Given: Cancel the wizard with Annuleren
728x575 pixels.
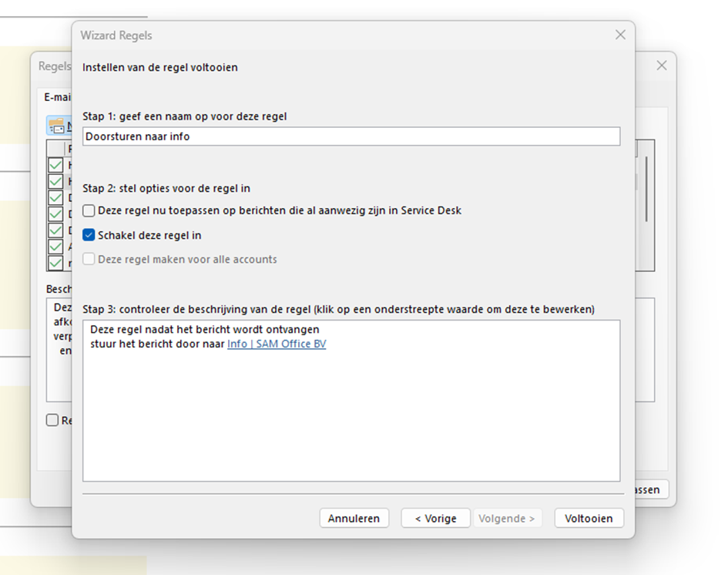Looking at the screenshot, I should (354, 518).
